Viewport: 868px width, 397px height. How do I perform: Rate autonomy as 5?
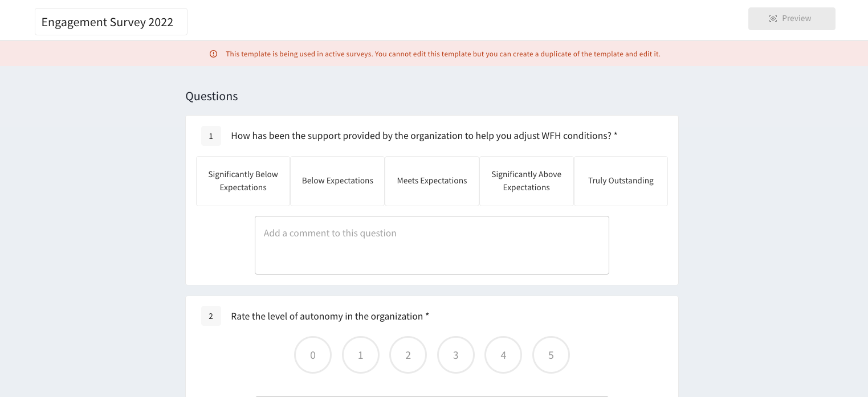coord(551,355)
